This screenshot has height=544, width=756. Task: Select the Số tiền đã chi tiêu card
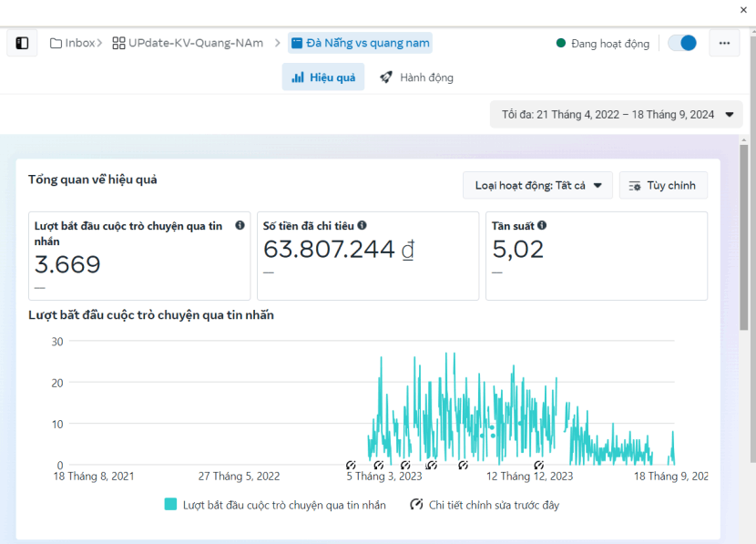pyautogui.click(x=368, y=256)
